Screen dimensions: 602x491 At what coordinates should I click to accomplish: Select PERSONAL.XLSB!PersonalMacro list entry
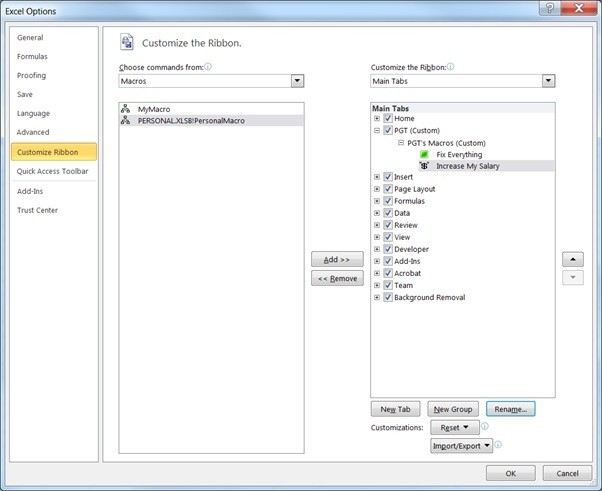tap(212, 121)
